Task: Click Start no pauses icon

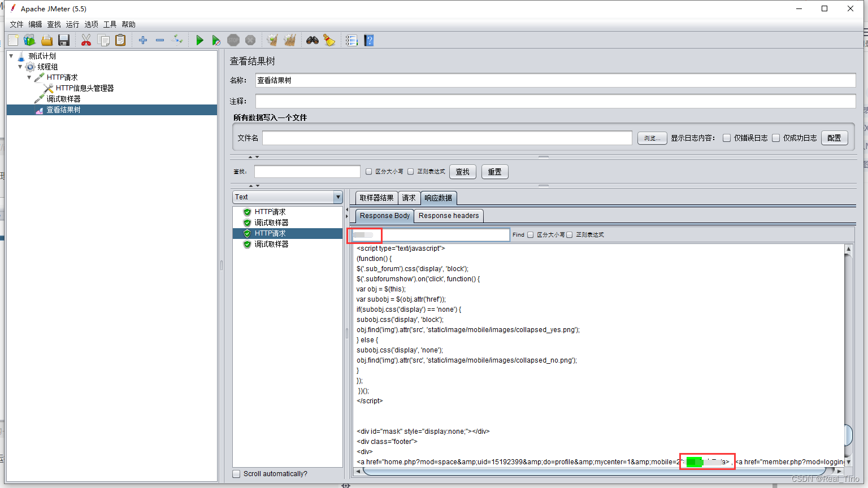Action: tap(216, 40)
